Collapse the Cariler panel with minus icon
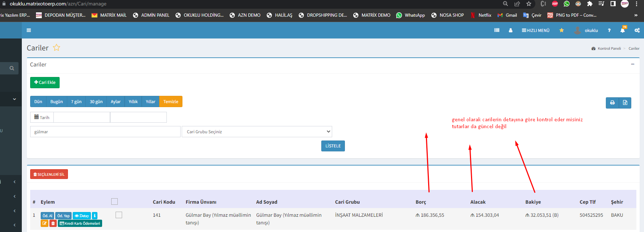 click(x=632, y=64)
